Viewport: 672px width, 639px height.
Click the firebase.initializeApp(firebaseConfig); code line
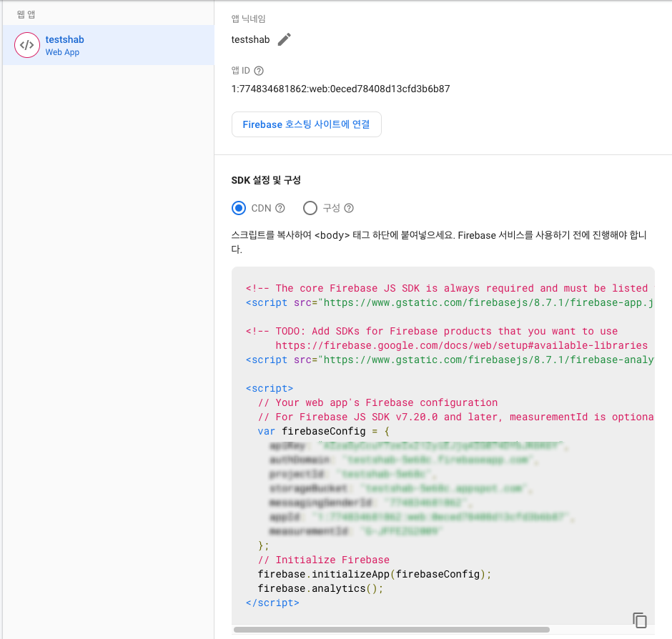[x=374, y=574]
